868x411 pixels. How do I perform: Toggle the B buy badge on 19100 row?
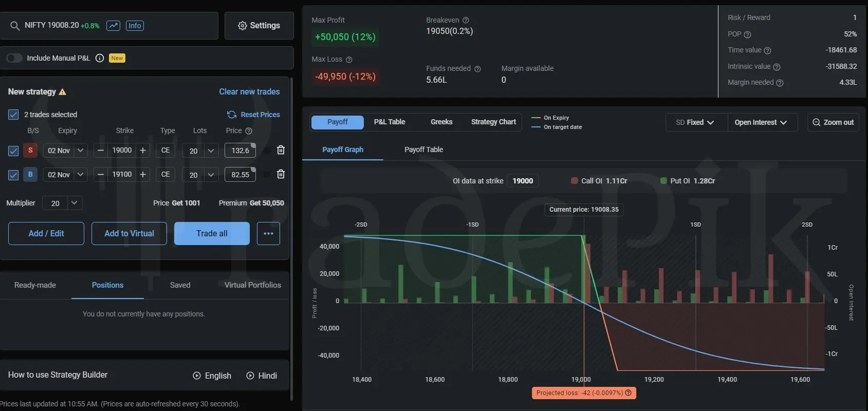pos(30,174)
